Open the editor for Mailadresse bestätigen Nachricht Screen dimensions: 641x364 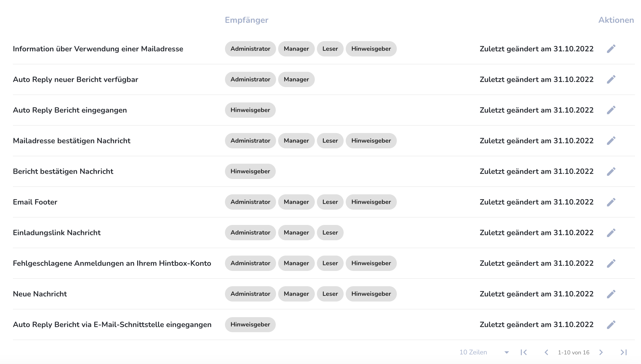[611, 141]
